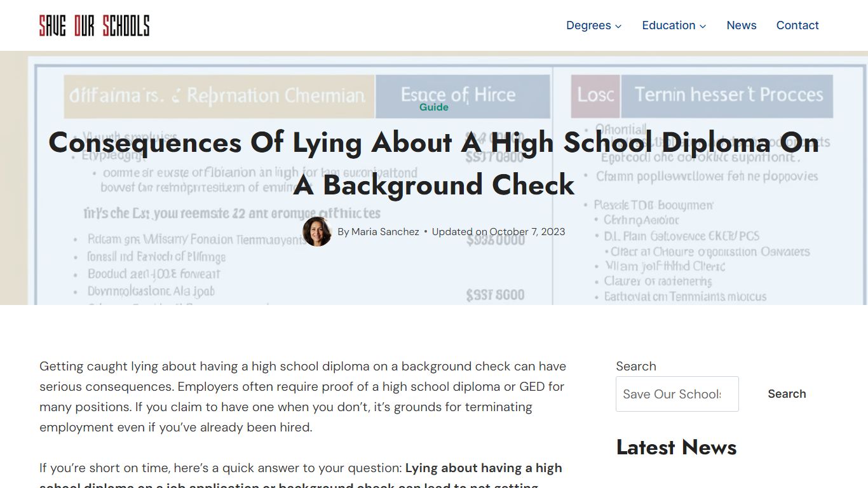Image resolution: width=868 pixels, height=488 pixels.
Task: Go to the News page
Action: click(x=742, y=25)
